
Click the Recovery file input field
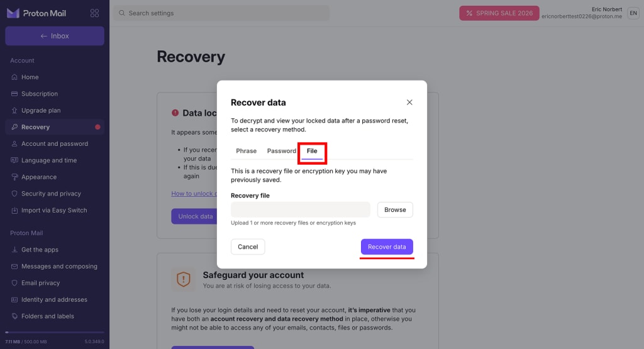tap(300, 210)
